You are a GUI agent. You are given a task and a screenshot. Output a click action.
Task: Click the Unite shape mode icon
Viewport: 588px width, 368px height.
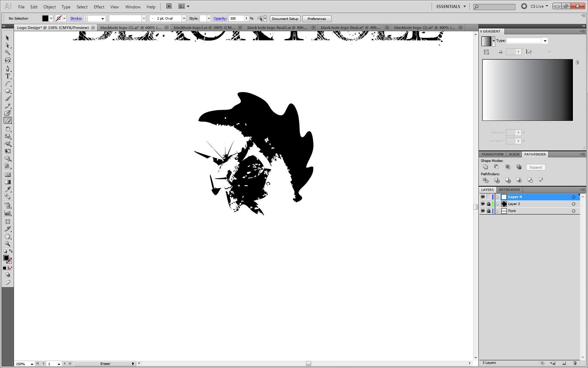tap(485, 167)
